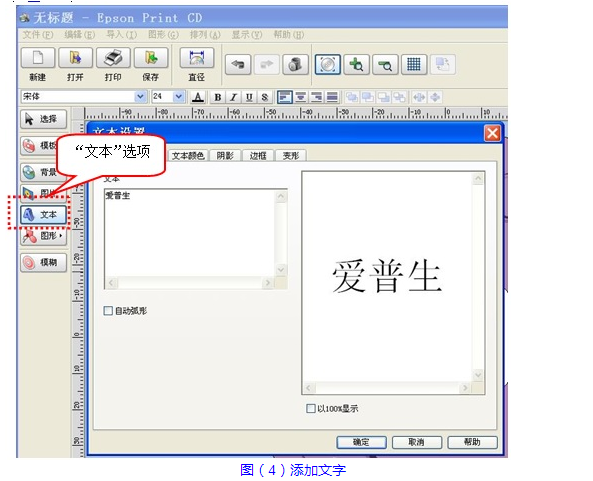The image size is (593, 481).
Task: Open the 排列(A) menu
Action: pyautogui.click(x=205, y=35)
